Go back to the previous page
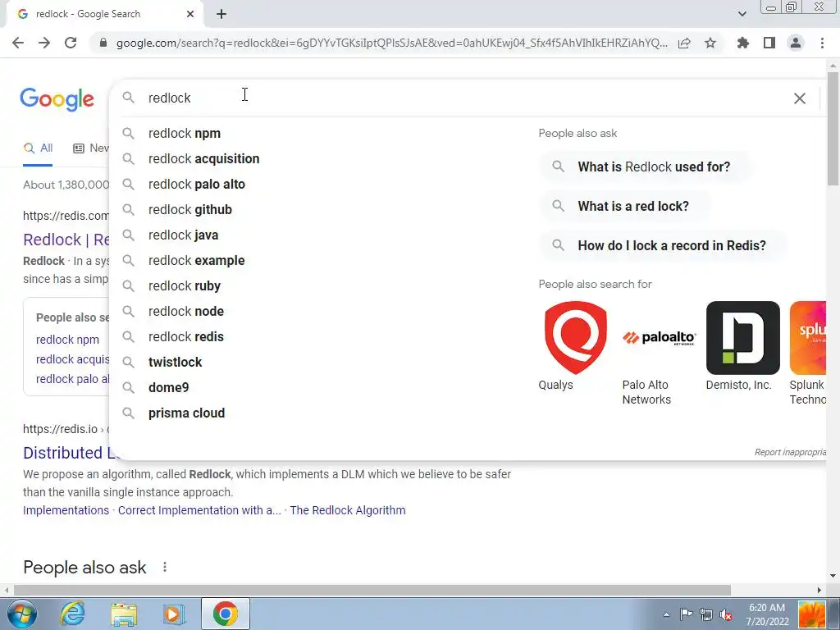 tap(18, 43)
